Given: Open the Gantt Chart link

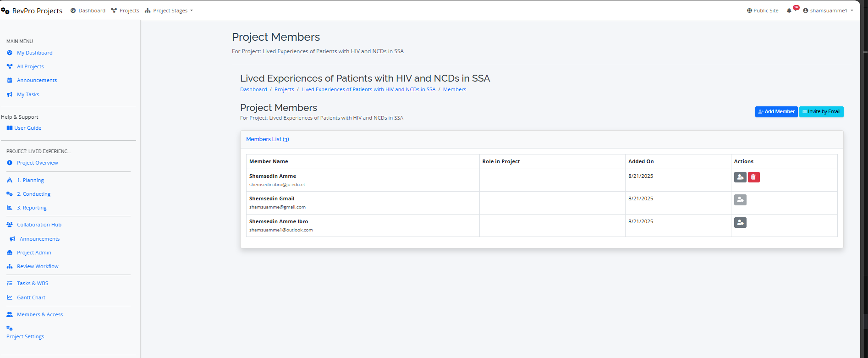Looking at the screenshot, I should 31,297.
